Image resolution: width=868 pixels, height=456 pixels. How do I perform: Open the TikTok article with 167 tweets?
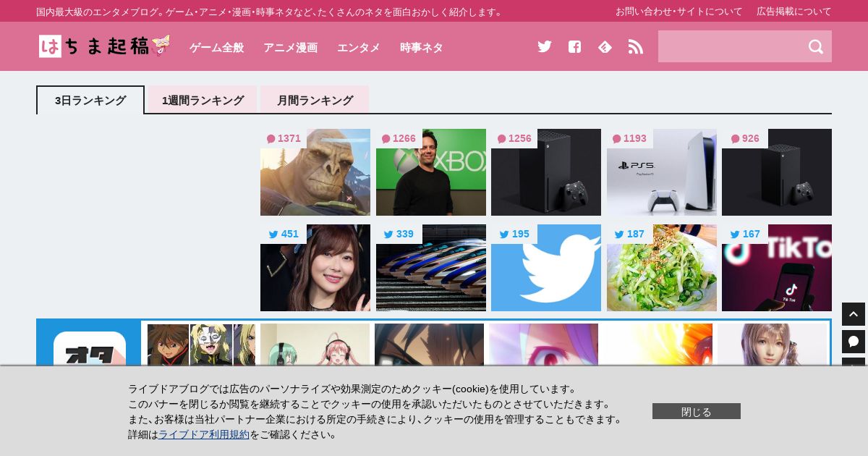777,268
